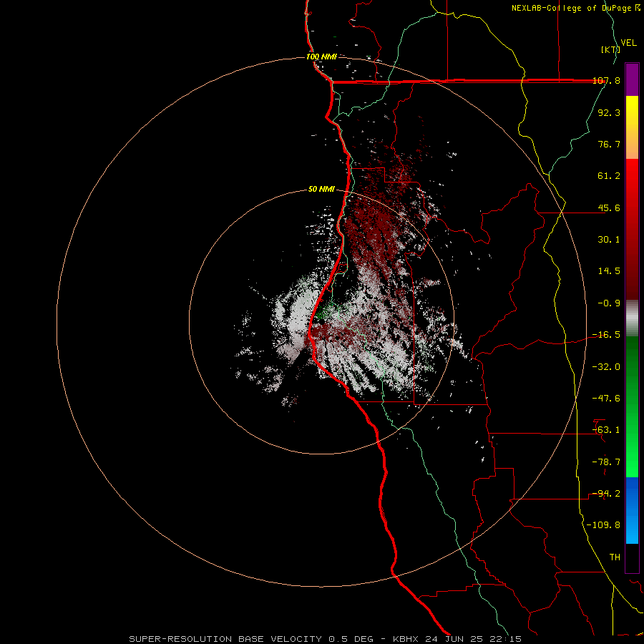Pick the purple segment of the color bar
Image resolution: width=644 pixels, height=644 pixels.
(x=632, y=79)
